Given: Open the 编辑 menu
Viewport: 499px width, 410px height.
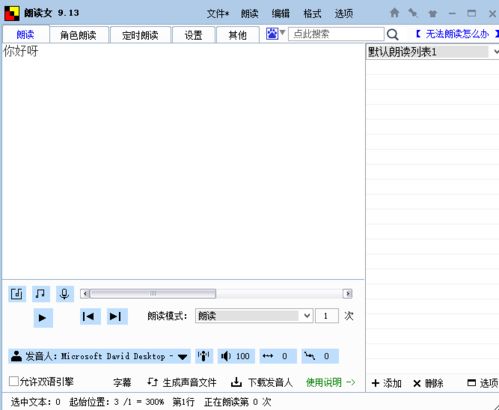Looking at the screenshot, I should 281,14.
